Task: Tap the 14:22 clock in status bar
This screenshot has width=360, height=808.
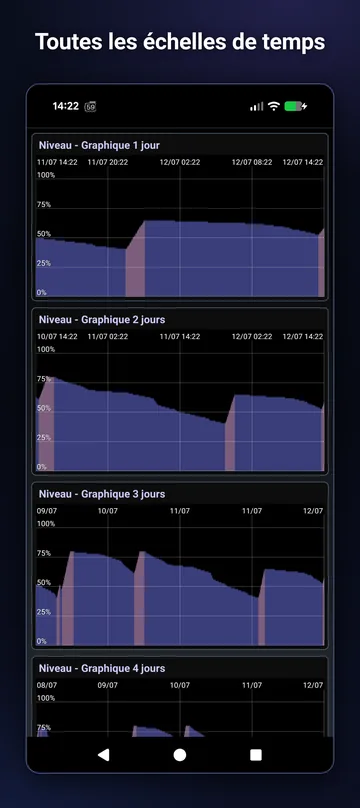Action: click(x=65, y=106)
